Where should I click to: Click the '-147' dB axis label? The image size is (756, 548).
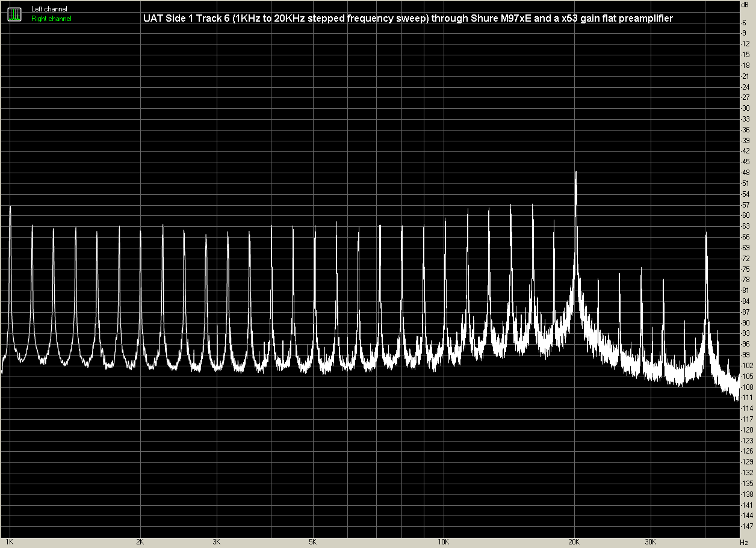(x=748, y=526)
